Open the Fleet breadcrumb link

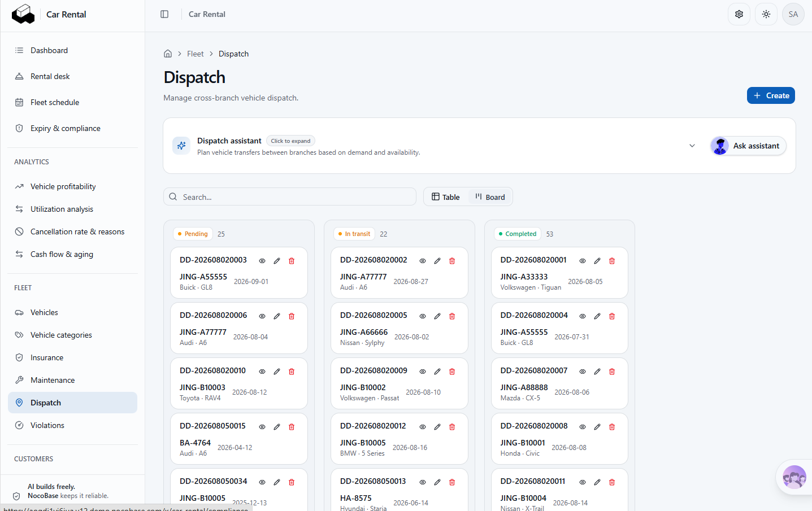point(196,54)
